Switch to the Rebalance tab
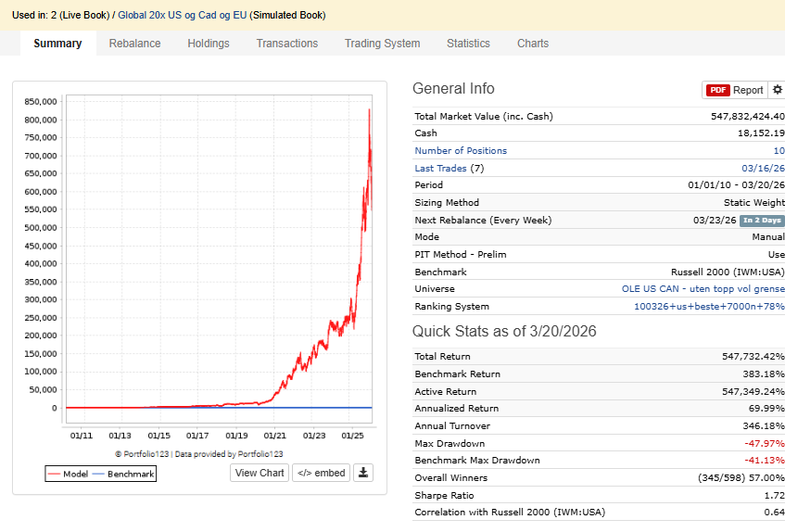Image resolution: width=785 pixels, height=532 pixels. tap(134, 44)
